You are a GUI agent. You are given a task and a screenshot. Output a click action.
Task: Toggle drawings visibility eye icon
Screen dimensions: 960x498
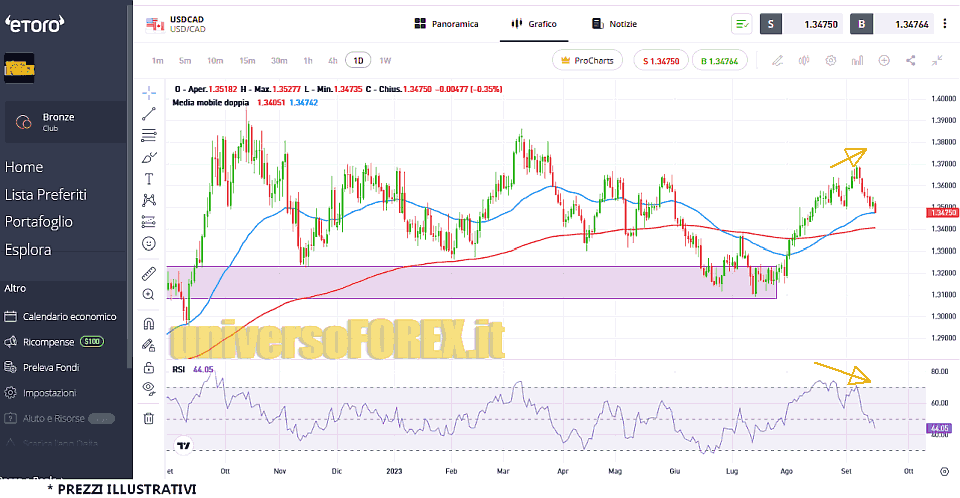click(x=149, y=387)
